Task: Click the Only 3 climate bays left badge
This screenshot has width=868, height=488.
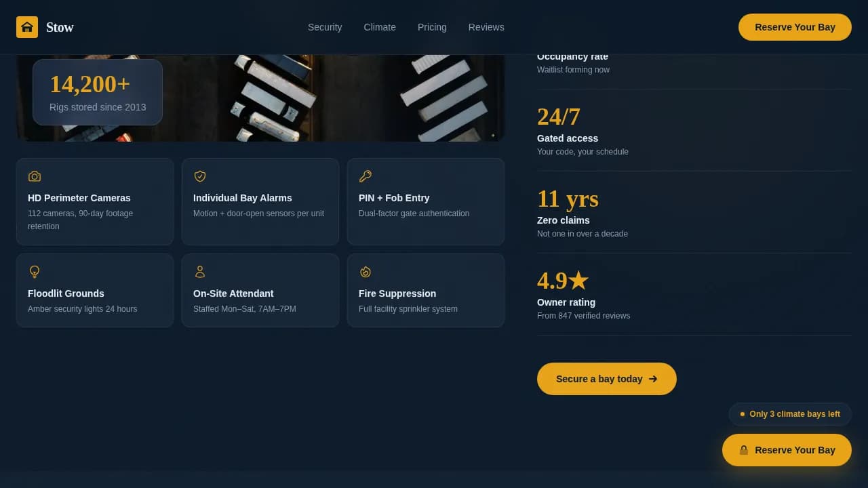Action: [x=790, y=414]
